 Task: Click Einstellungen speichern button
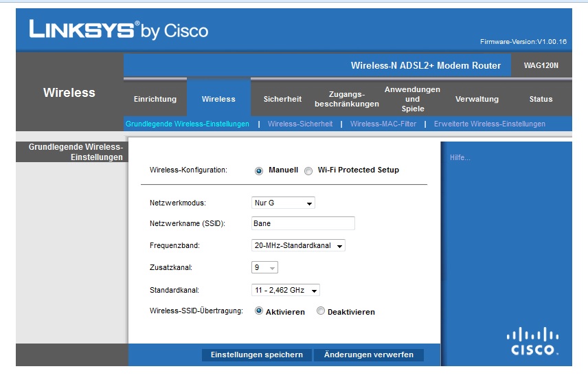pyautogui.click(x=256, y=355)
